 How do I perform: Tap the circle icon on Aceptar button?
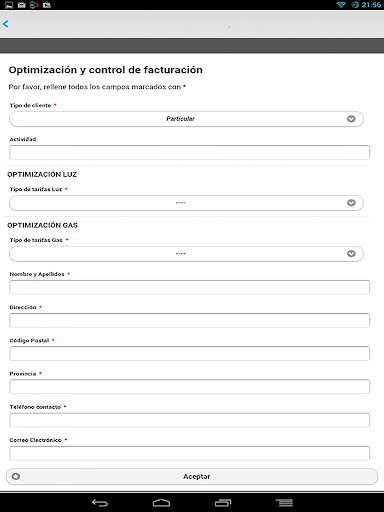tap(16, 476)
